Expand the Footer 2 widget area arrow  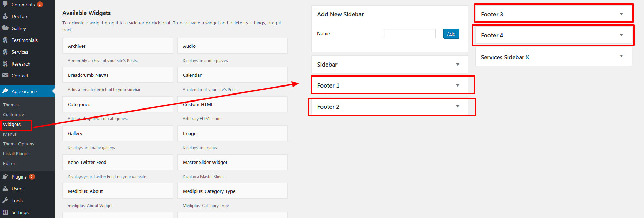point(457,106)
